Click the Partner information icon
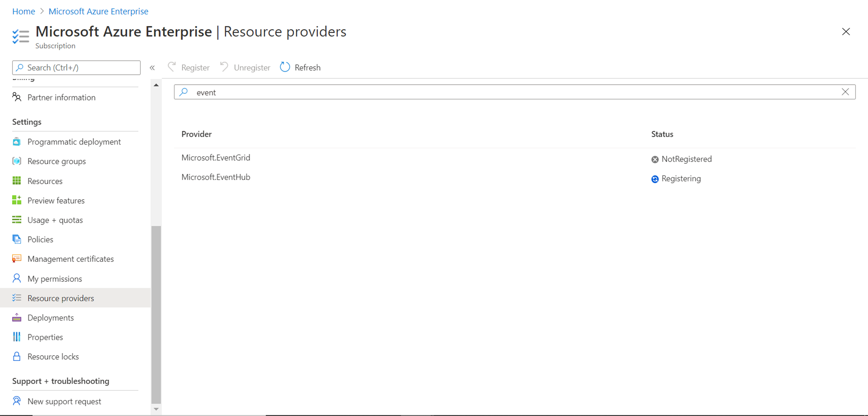The width and height of the screenshot is (868, 416). pos(16,97)
